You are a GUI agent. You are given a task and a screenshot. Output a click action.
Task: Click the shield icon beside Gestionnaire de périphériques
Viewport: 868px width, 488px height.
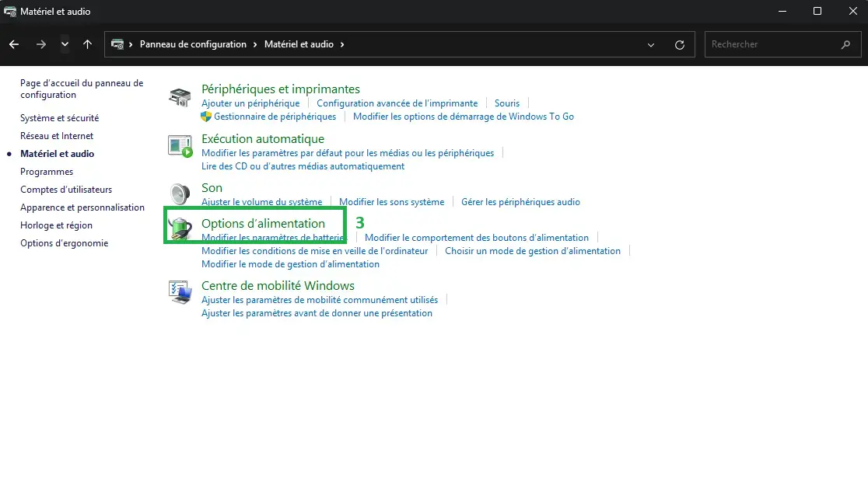[206, 117]
